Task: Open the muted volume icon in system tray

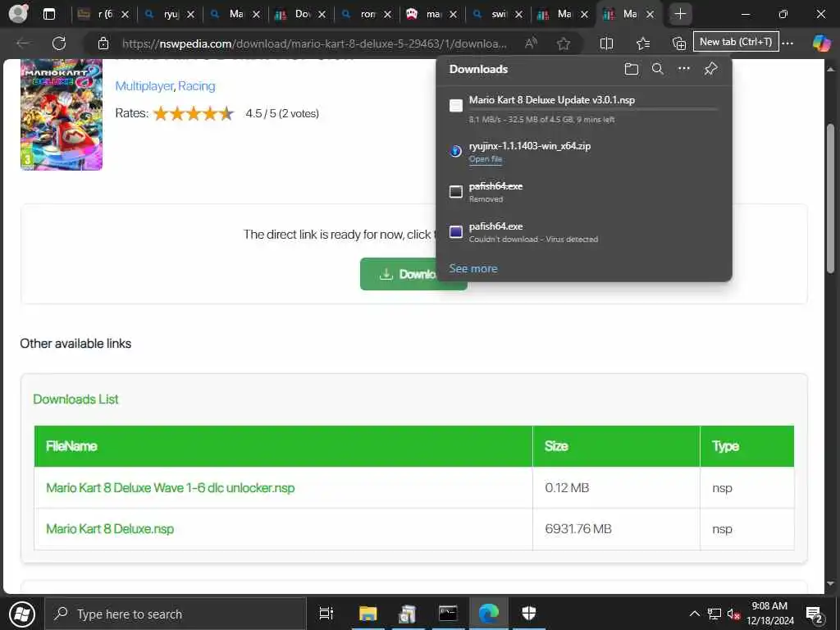Action: [733, 614]
